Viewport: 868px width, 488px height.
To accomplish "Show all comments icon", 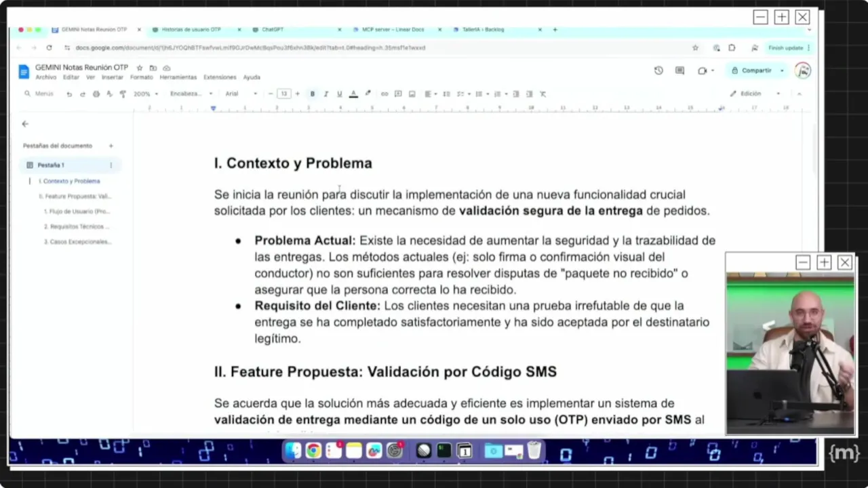I will (679, 70).
